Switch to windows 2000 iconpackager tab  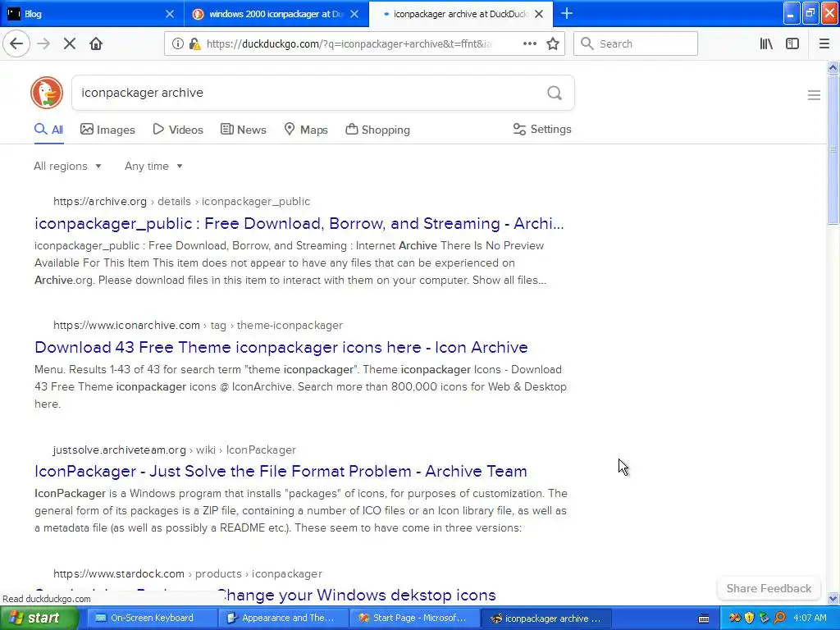point(276,14)
